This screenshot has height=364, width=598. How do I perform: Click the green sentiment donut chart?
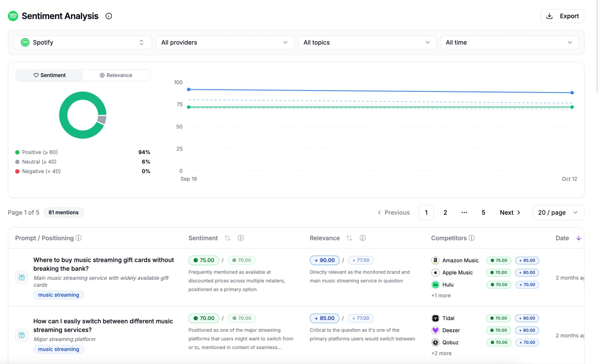pyautogui.click(x=83, y=115)
